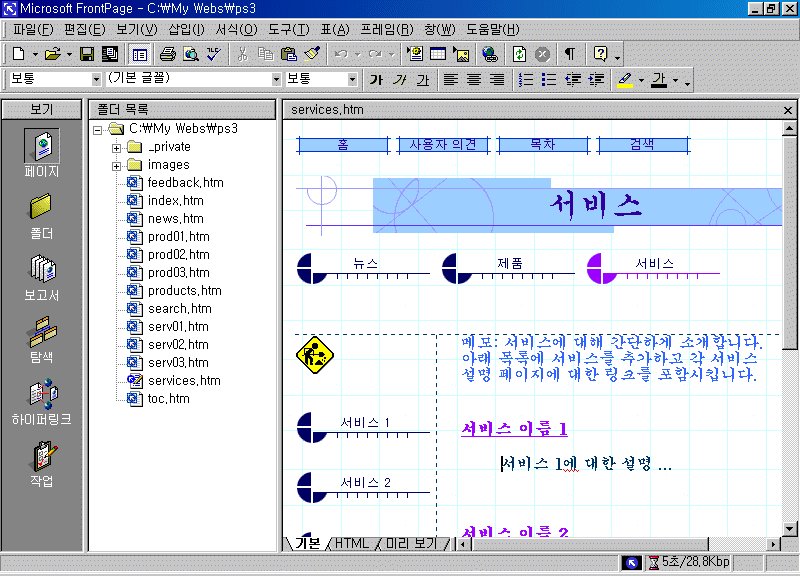The width and height of the screenshot is (800, 576).
Task: Select 탐색 view in Views bar
Action: click(x=42, y=340)
